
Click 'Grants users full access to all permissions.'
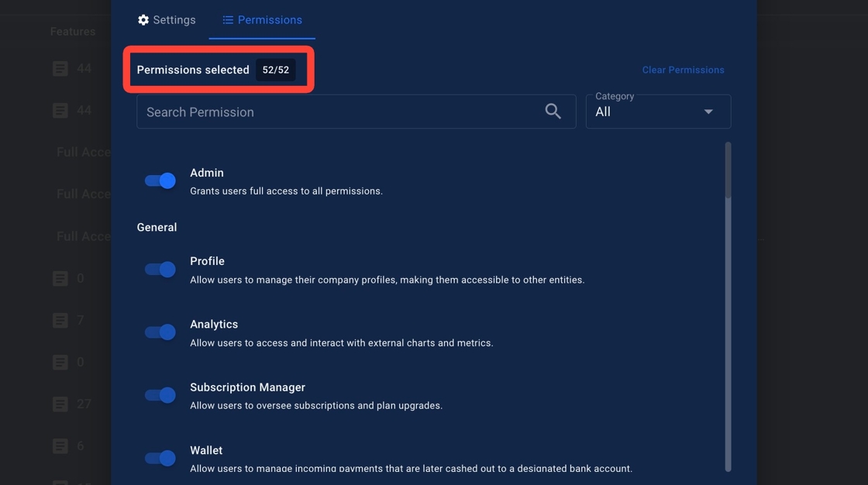[x=286, y=191]
